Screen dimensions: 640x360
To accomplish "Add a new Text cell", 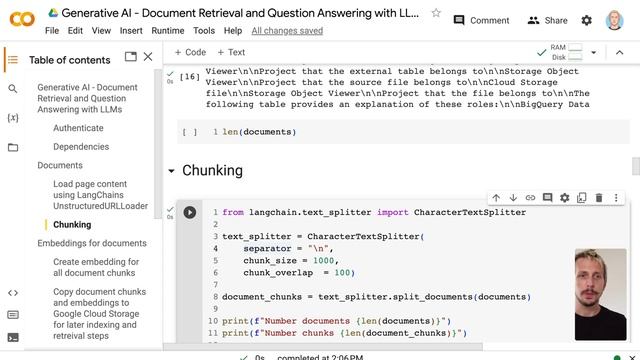I will click(x=231, y=52).
